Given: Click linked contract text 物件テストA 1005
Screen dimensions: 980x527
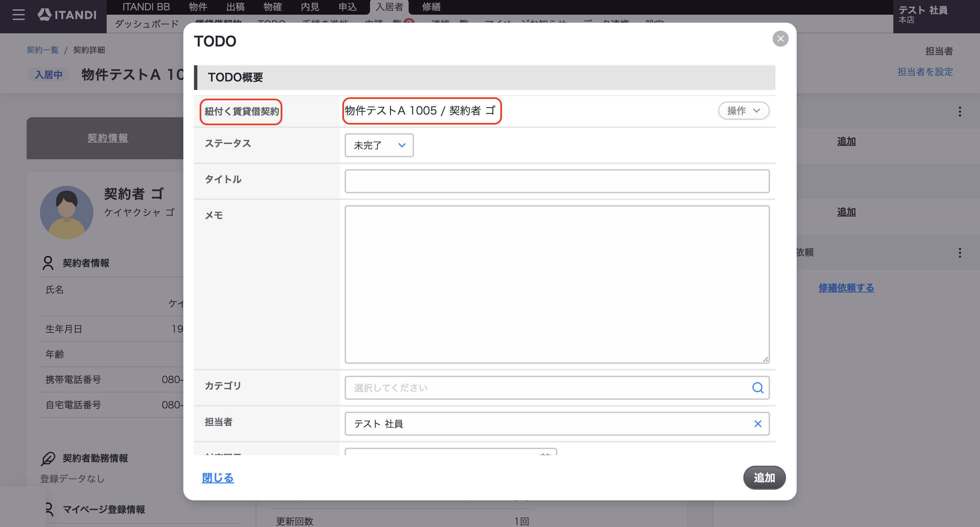Looking at the screenshot, I should (420, 111).
